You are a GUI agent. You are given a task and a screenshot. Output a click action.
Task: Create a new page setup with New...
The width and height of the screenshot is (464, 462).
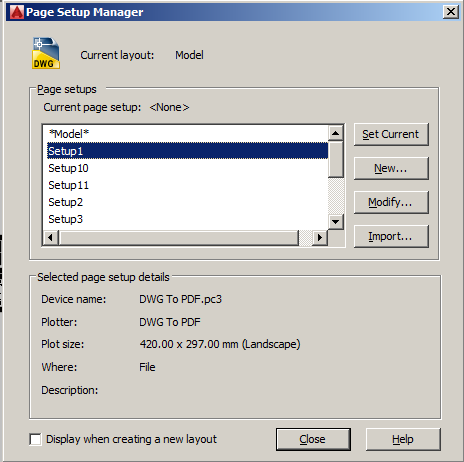391,168
